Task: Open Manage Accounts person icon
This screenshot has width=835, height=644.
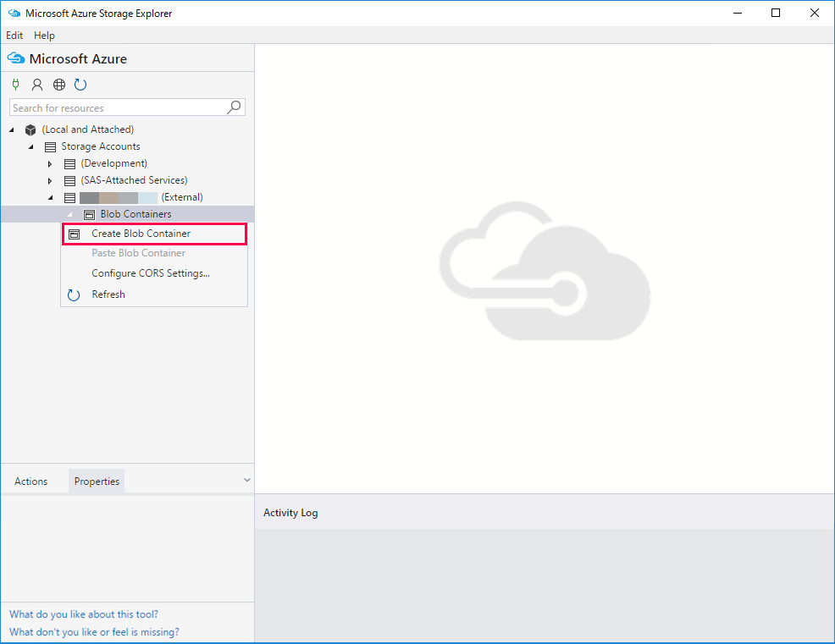Action: [37, 84]
